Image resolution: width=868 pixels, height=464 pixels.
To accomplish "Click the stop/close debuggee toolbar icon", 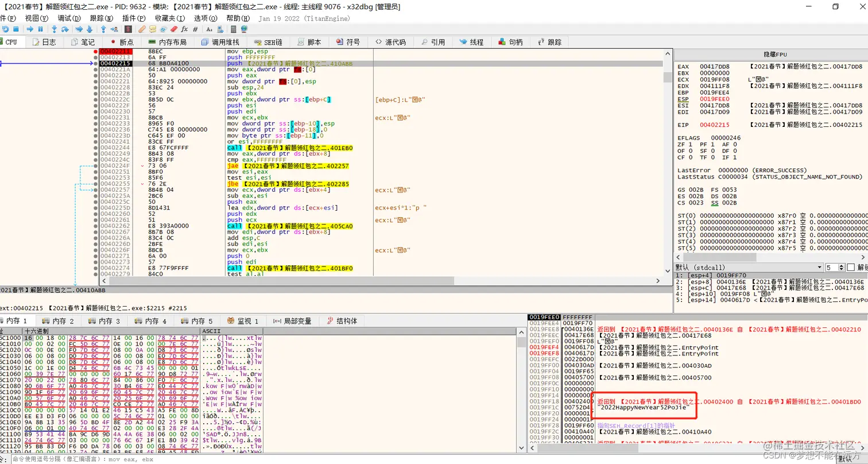I will (x=16, y=29).
